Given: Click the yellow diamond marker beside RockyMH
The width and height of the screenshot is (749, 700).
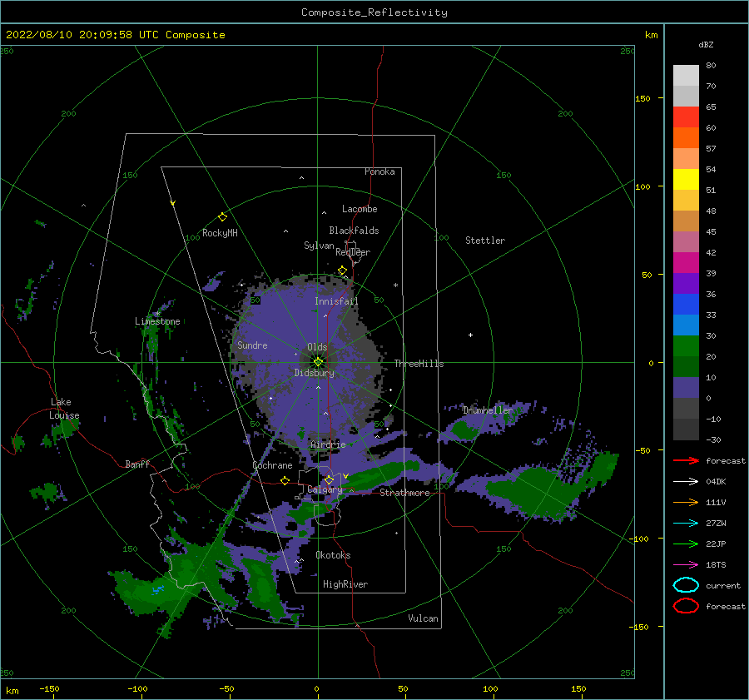Looking at the screenshot, I should click(x=222, y=217).
